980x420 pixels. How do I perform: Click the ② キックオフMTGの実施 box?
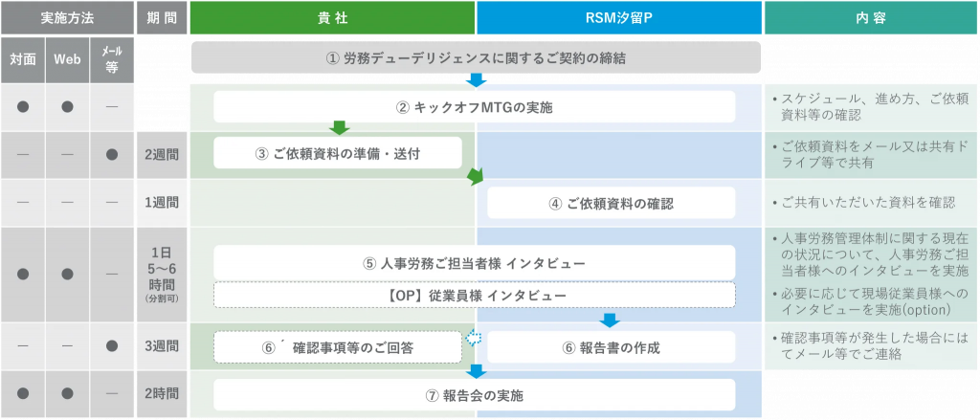coord(474,107)
